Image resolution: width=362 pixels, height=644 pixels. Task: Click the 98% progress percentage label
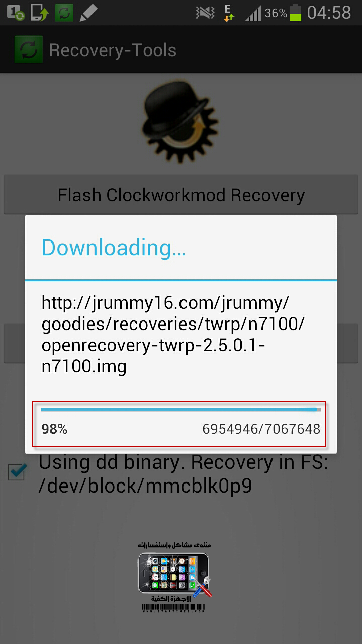tap(54, 429)
